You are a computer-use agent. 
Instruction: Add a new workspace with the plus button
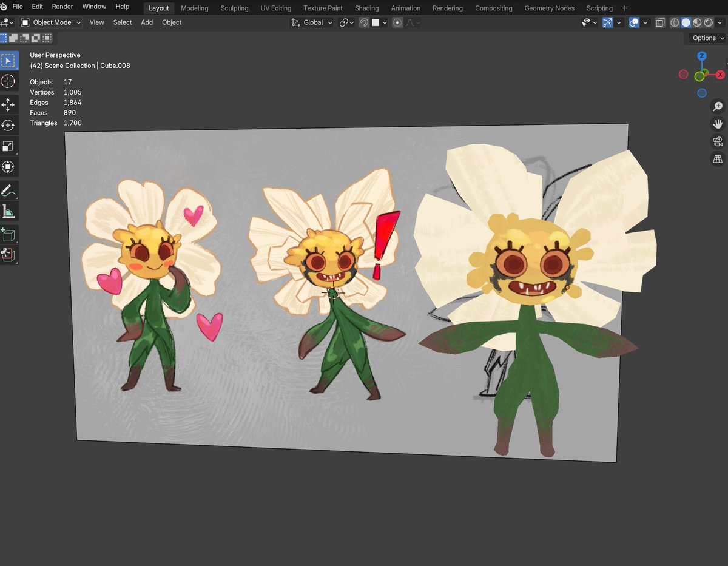tap(625, 8)
